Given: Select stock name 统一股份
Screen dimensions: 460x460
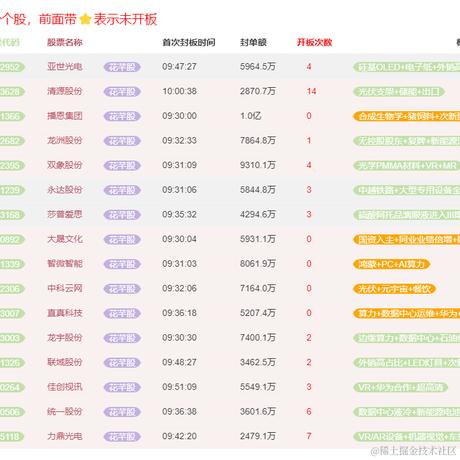Looking at the screenshot, I should (65, 412).
